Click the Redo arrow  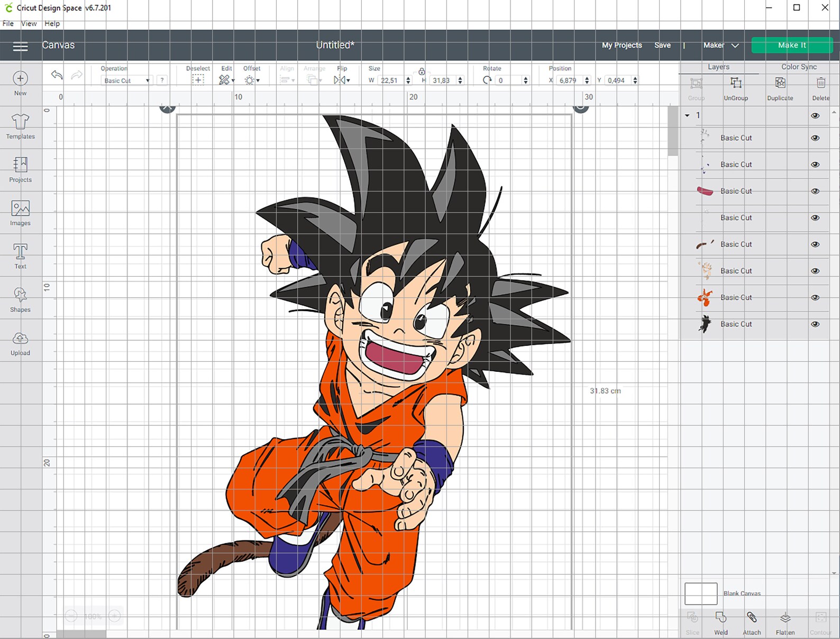[77, 75]
